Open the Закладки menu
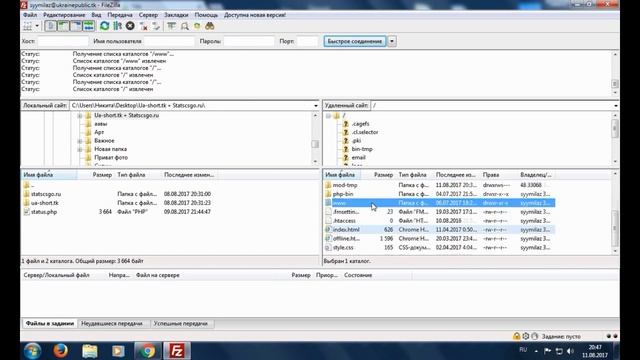The height and width of the screenshot is (360, 640). [x=176, y=15]
